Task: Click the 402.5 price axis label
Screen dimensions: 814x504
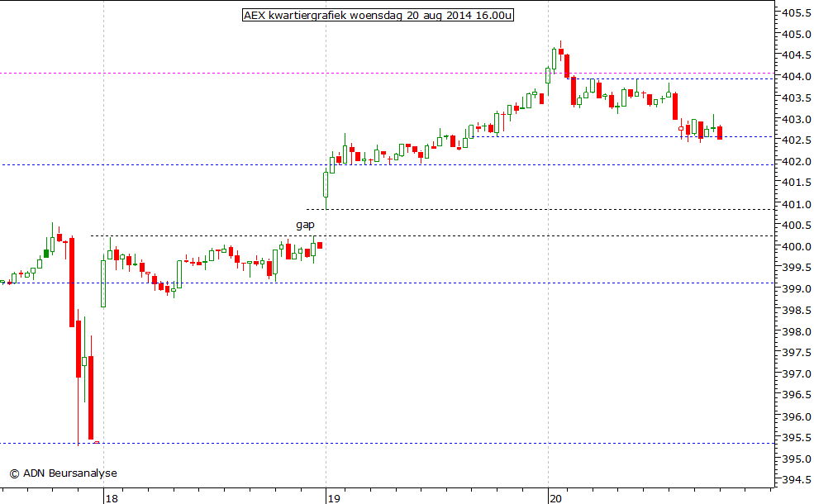Action: click(796, 140)
